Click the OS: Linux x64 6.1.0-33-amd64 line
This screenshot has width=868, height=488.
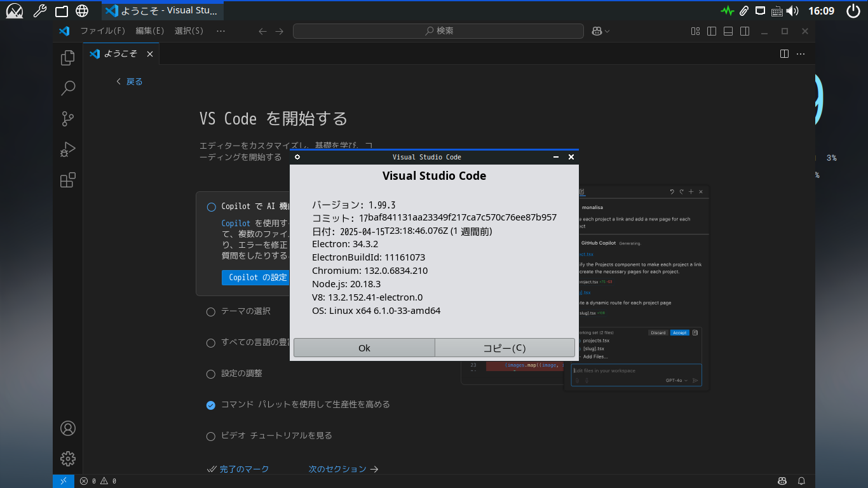(376, 311)
